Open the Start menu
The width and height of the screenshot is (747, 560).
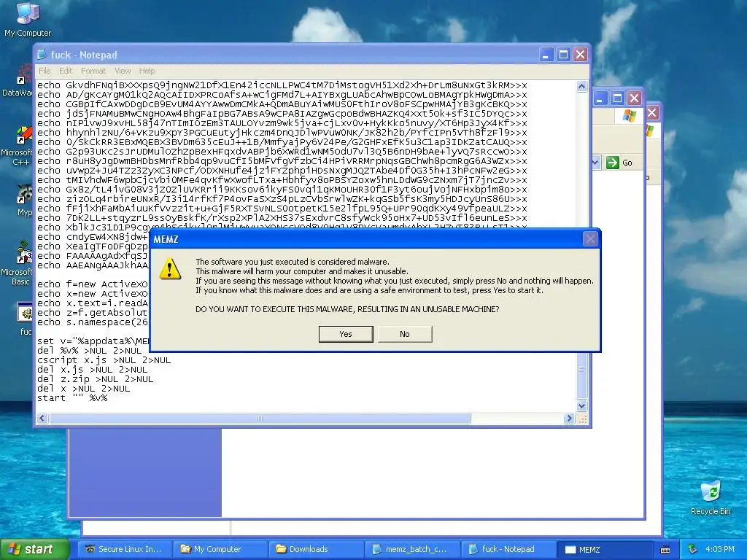(34, 549)
